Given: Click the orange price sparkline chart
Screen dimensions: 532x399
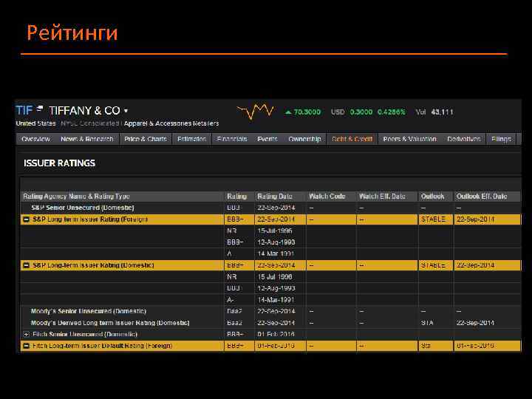Looking at the screenshot, I should 255,111.
